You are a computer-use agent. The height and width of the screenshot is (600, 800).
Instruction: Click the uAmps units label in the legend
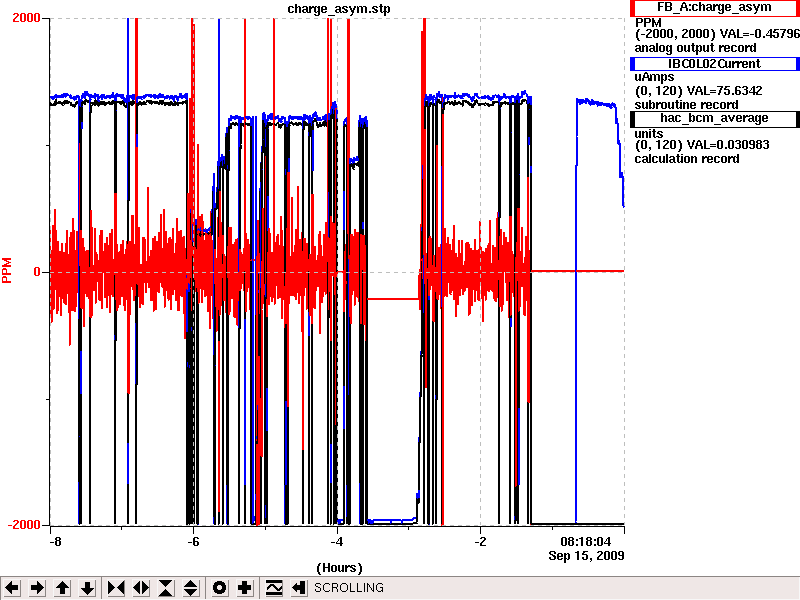pyautogui.click(x=655, y=78)
